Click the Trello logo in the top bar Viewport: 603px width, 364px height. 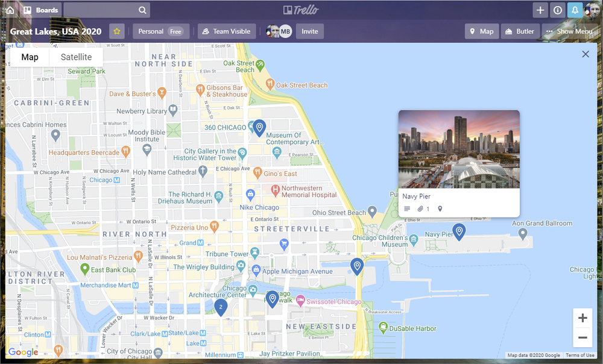click(301, 10)
